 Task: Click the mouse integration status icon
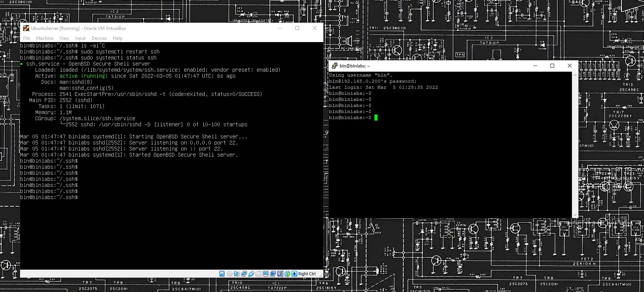(x=287, y=274)
